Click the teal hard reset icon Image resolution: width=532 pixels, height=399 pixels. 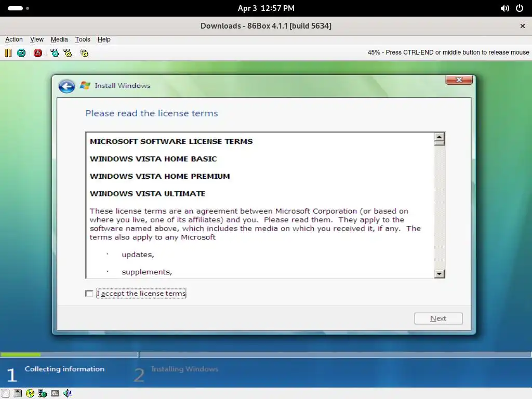(x=21, y=53)
